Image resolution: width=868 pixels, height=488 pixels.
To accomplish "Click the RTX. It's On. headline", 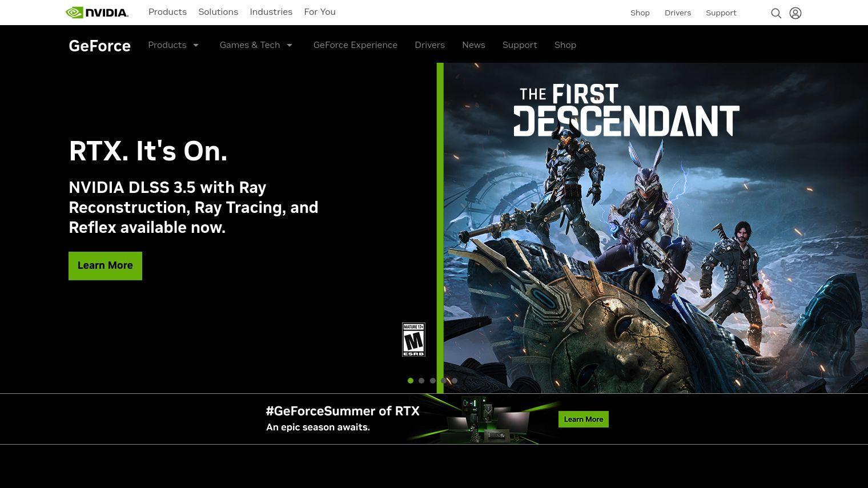I will (148, 151).
